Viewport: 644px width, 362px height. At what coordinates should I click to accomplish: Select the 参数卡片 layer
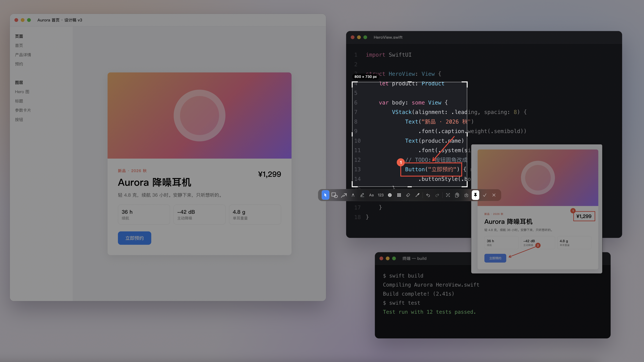tap(23, 110)
